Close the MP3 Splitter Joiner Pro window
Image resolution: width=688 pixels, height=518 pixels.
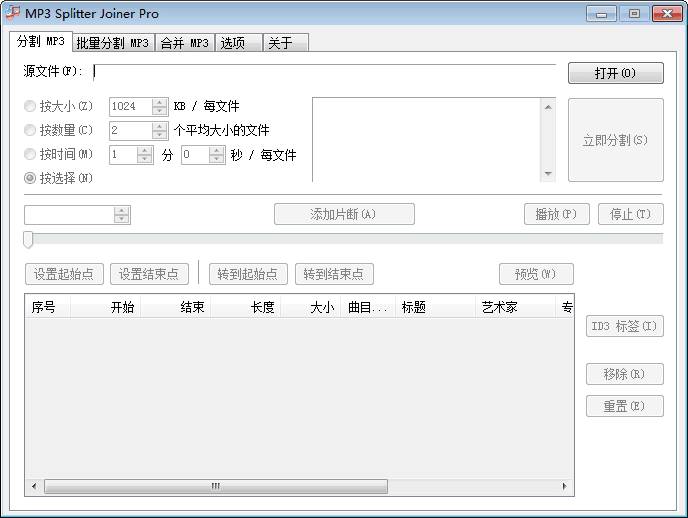pyautogui.click(x=667, y=14)
